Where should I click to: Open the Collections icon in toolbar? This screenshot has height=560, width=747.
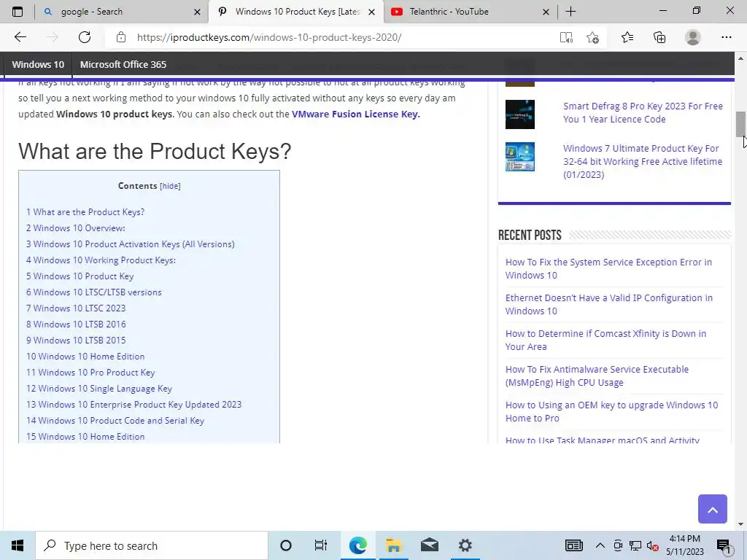tap(659, 37)
